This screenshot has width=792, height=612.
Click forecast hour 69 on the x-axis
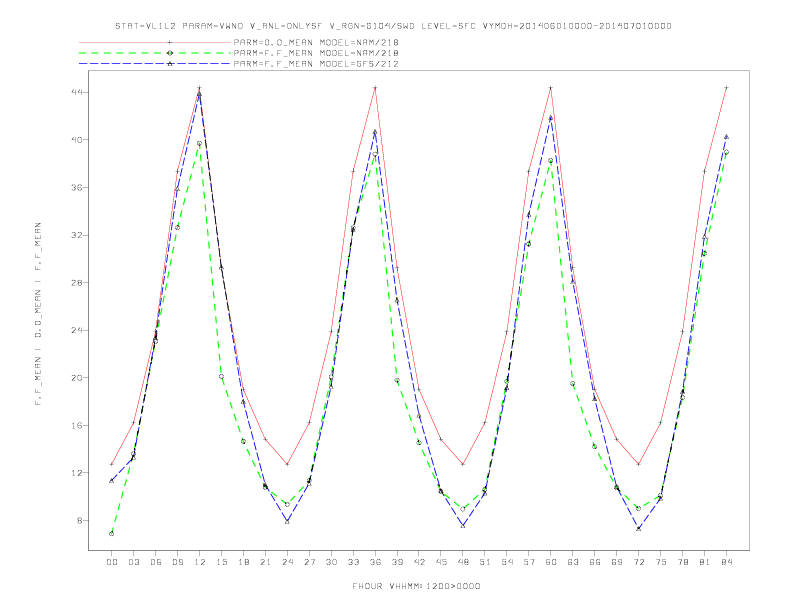point(617,562)
